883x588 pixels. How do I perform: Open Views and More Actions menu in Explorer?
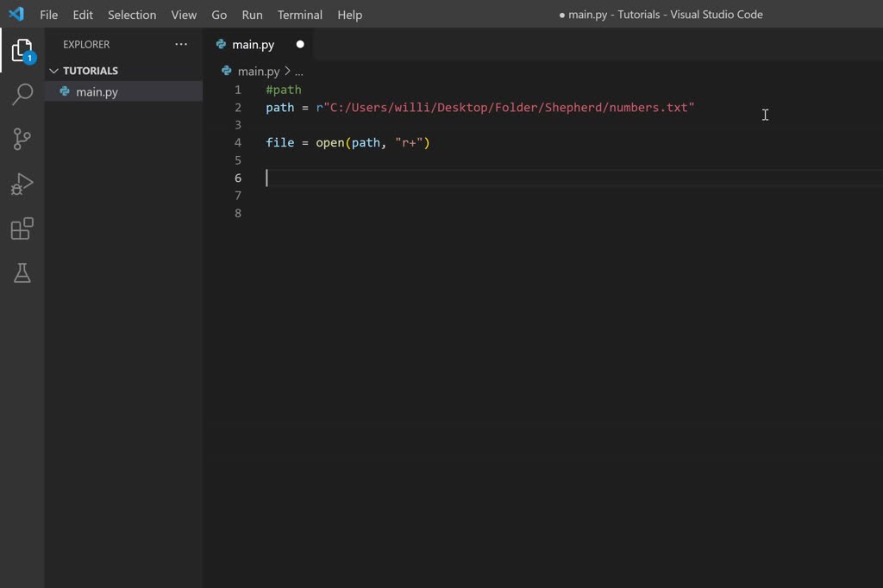[x=181, y=44]
